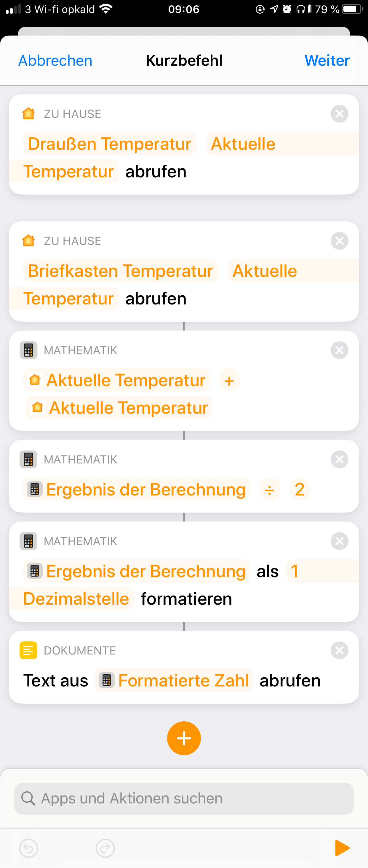Open the Draußen Temperatur accessory selector
The height and width of the screenshot is (868, 368).
coord(110,144)
